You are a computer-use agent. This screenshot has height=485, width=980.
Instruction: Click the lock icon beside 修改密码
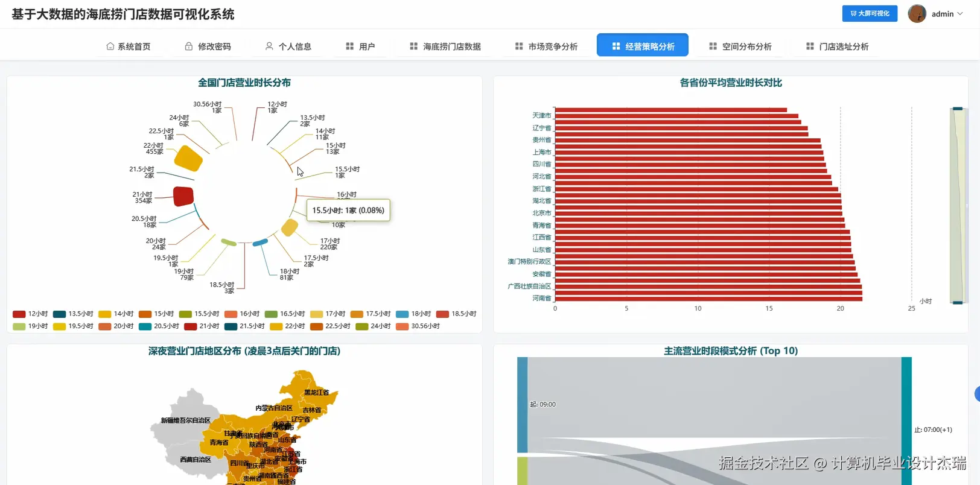coord(189,46)
